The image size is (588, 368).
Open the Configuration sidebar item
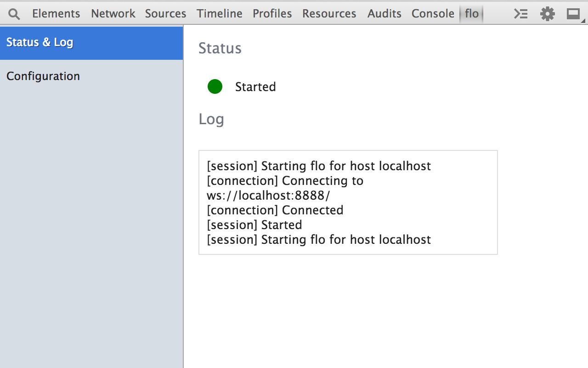coord(43,76)
